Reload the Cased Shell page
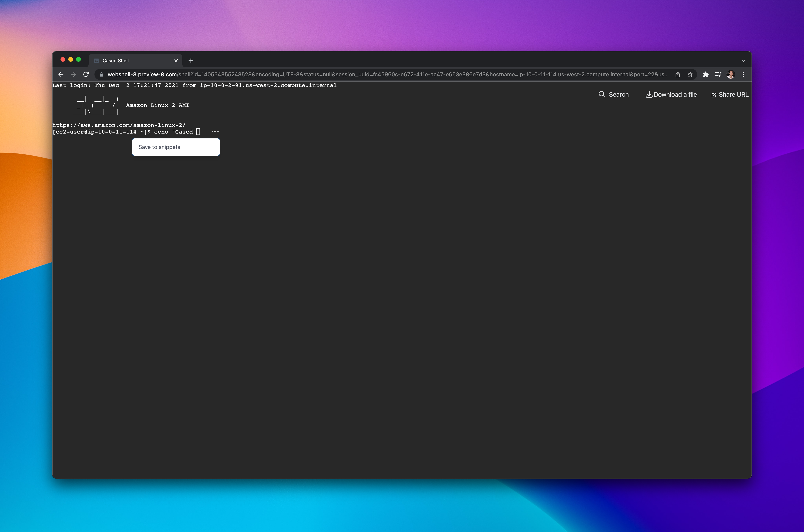Viewport: 804px width, 532px height. click(x=86, y=74)
